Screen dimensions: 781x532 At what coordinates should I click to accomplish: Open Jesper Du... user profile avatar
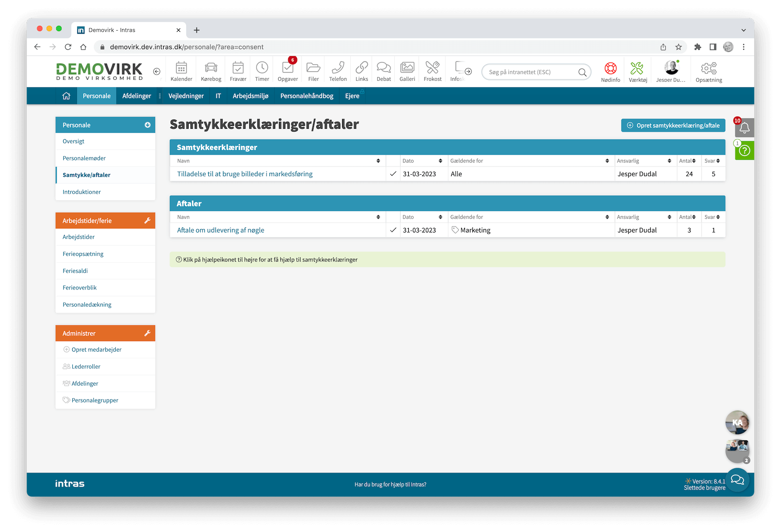tap(671, 72)
